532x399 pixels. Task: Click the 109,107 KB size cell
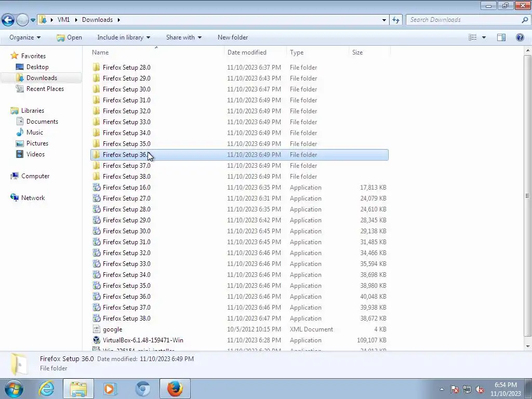pyautogui.click(x=371, y=340)
